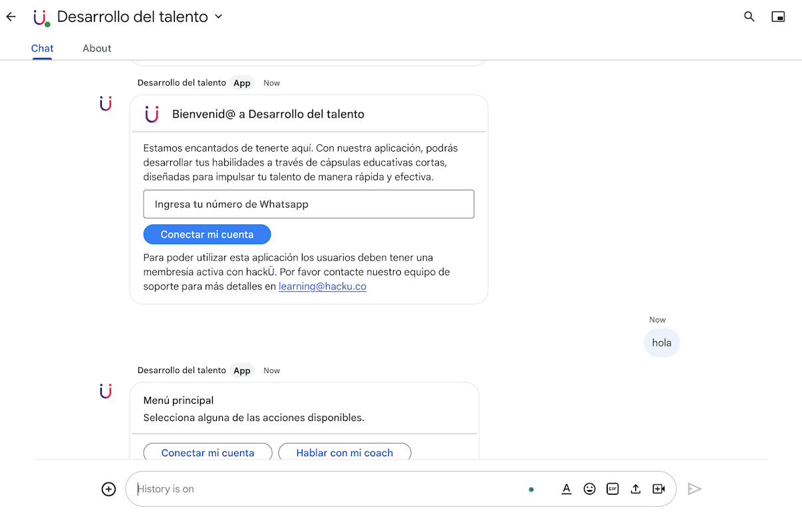Click the app avatar beside Menú principal card

(x=106, y=391)
